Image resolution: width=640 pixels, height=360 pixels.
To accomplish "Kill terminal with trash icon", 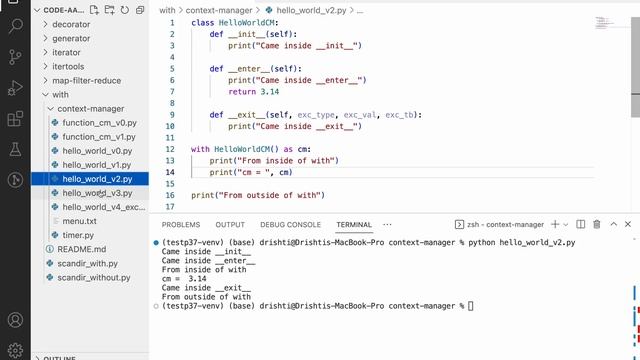I will [x=597, y=224].
